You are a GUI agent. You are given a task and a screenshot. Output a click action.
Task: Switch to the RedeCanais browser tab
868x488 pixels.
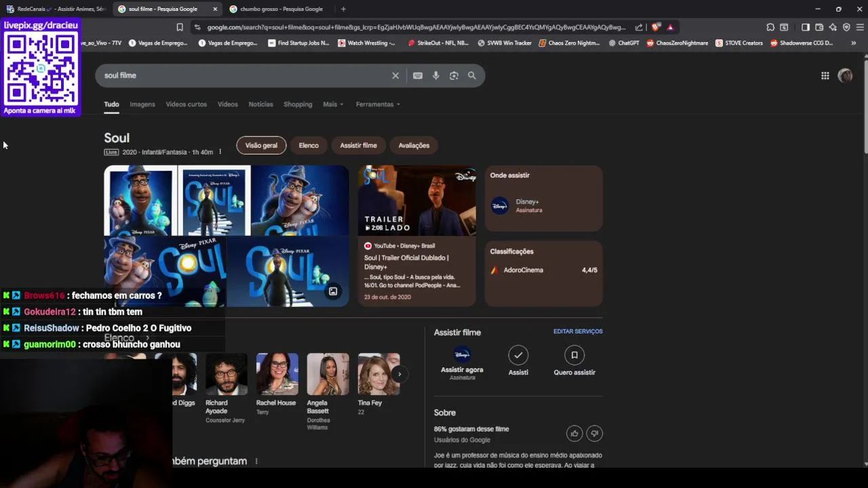pos(56,9)
